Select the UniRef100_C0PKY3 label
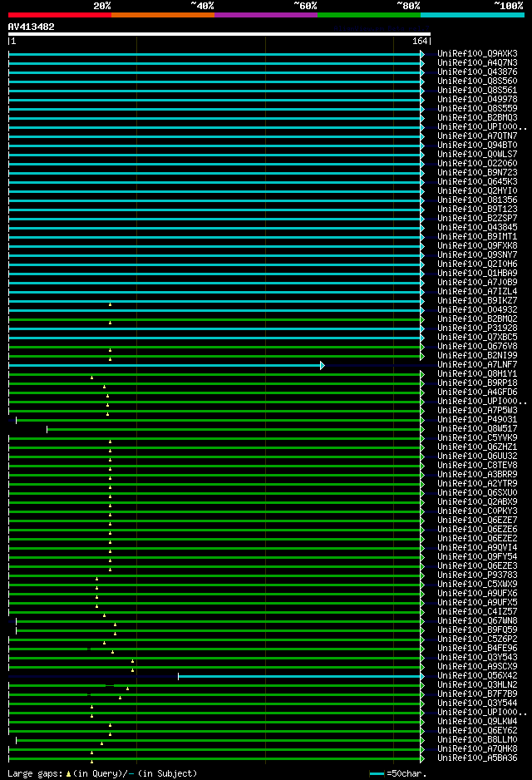The height and width of the screenshot is (780, 532). point(477,511)
